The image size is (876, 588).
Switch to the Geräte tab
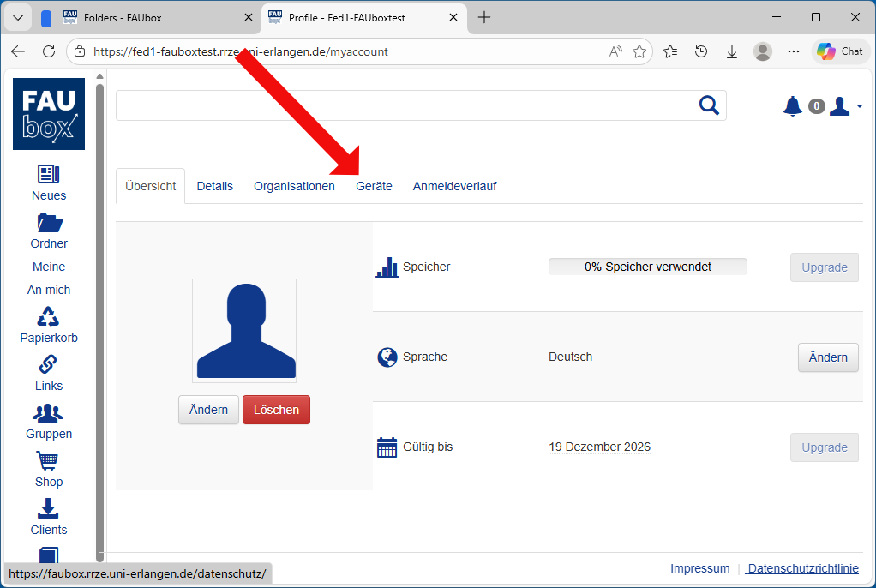coord(374,186)
